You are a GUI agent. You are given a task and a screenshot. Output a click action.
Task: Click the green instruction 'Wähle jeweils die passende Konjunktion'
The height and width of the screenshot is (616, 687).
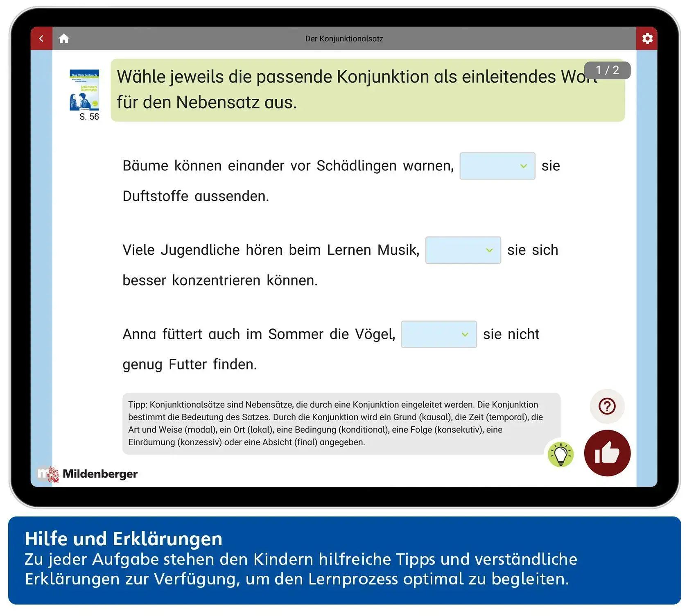[368, 90]
